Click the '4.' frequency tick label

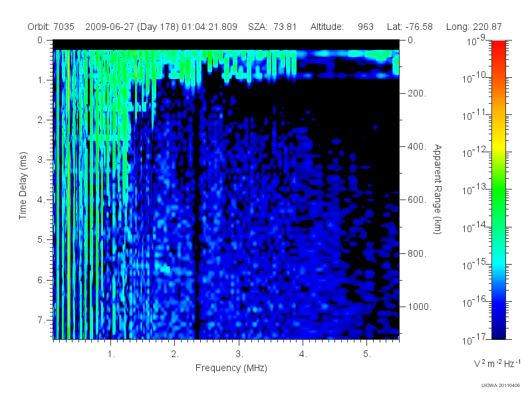point(303,354)
